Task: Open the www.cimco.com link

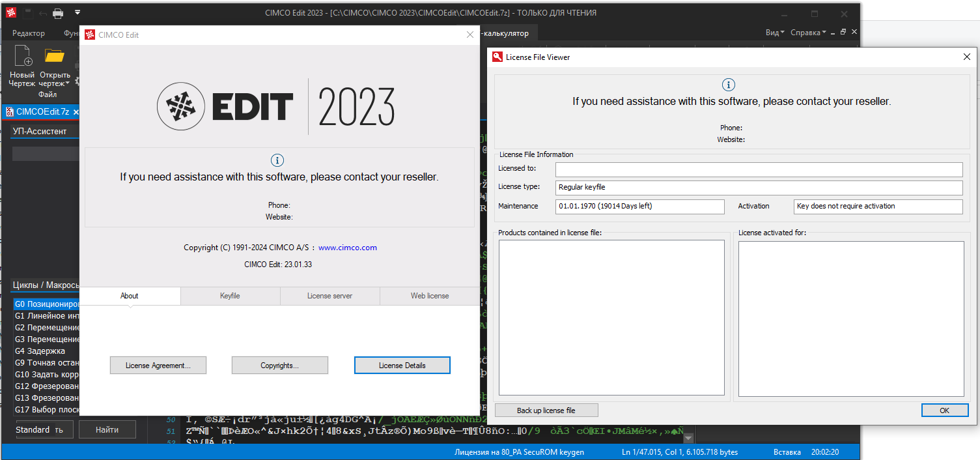Action: [348, 248]
